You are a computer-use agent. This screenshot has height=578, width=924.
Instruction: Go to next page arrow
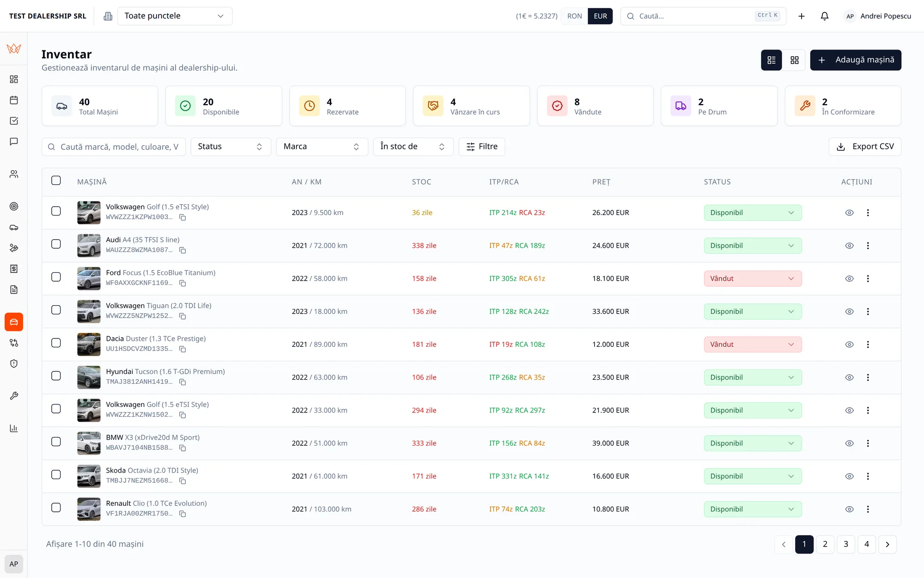coord(888,544)
